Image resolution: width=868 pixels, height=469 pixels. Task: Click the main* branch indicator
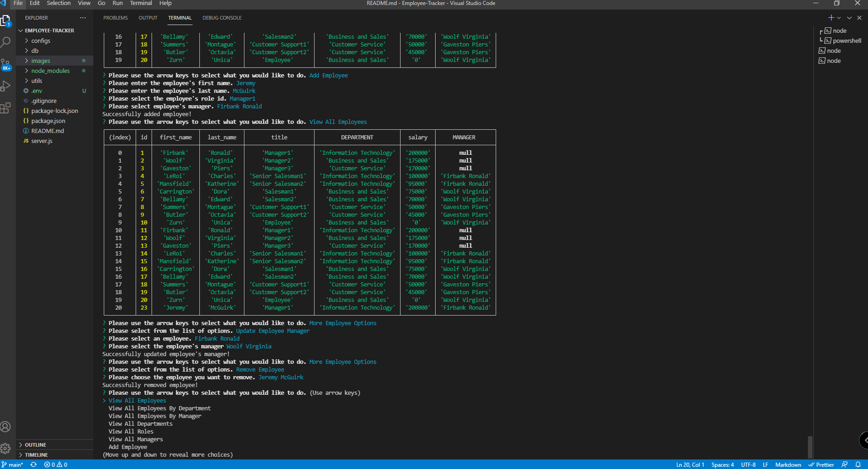[x=16, y=464]
